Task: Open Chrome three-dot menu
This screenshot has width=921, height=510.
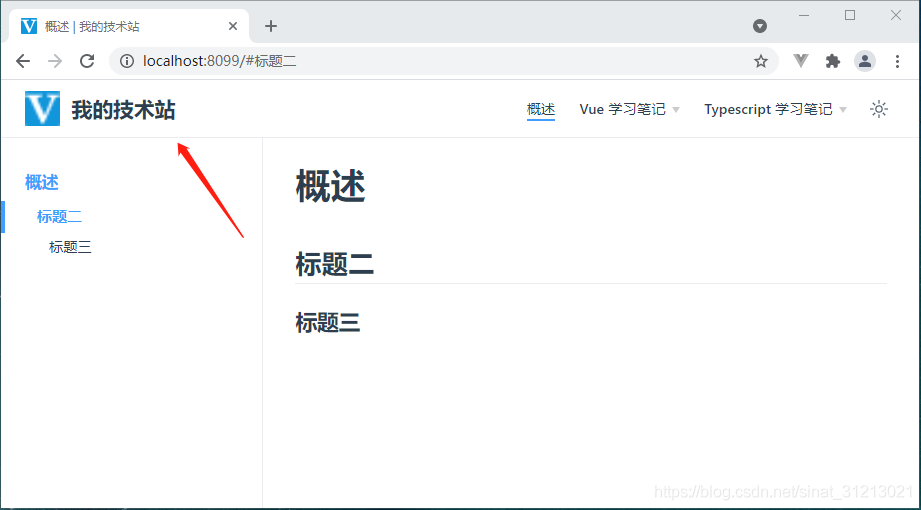Action: pos(897,61)
